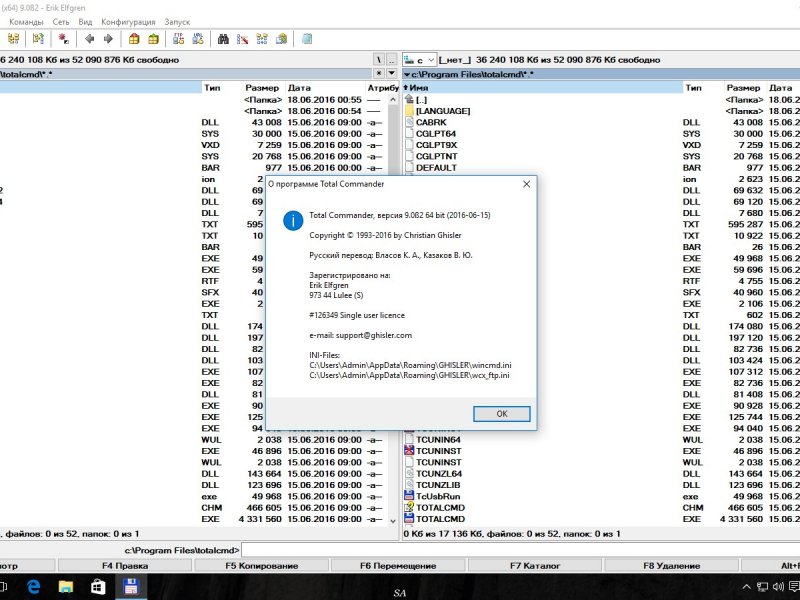Screen dimensions: 800x600
Task: Go forward with the right arrow icon
Action: (x=108, y=39)
